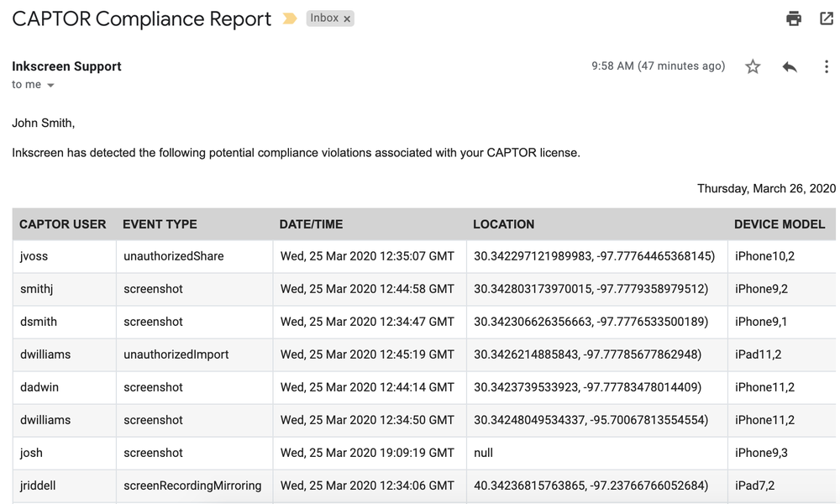The width and height of the screenshot is (840, 504).
Task: Click the screenRecordingMirroring event text
Action: click(193, 486)
